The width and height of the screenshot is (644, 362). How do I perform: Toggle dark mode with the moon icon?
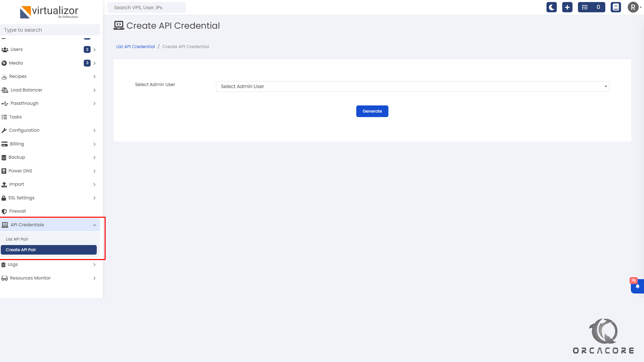click(551, 7)
